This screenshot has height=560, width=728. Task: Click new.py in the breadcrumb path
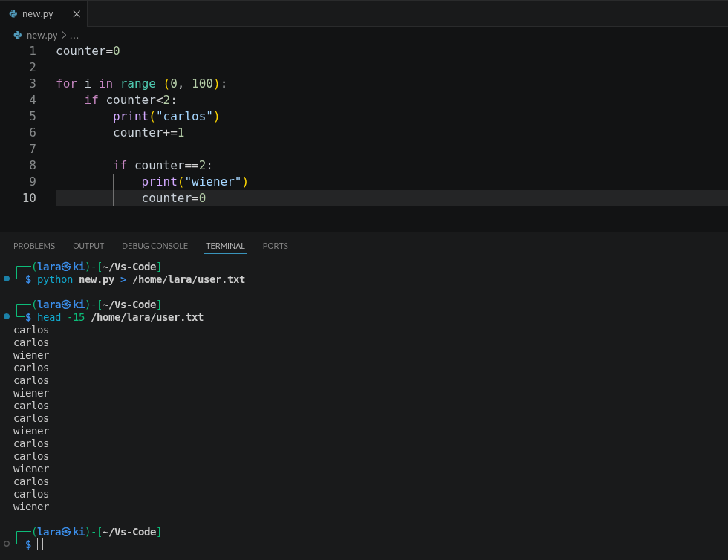[x=42, y=36]
